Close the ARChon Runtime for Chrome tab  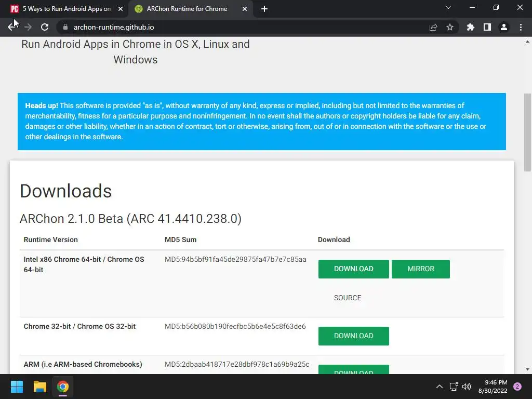[245, 9]
